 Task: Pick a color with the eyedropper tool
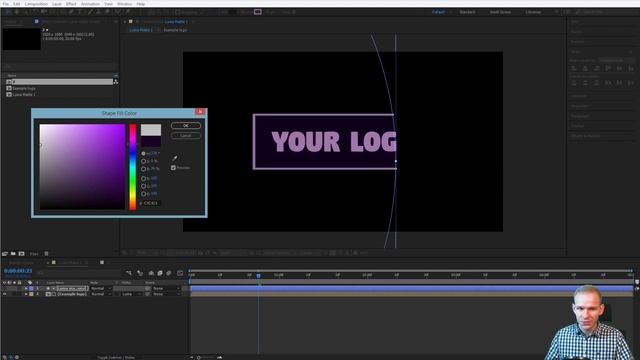click(175, 158)
